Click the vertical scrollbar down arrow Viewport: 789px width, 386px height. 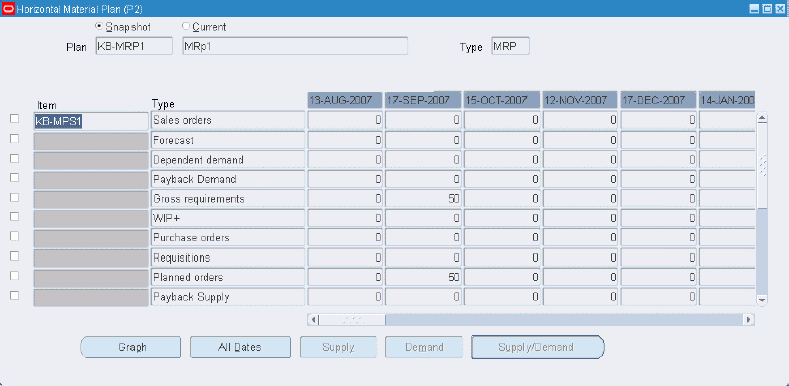(x=762, y=299)
